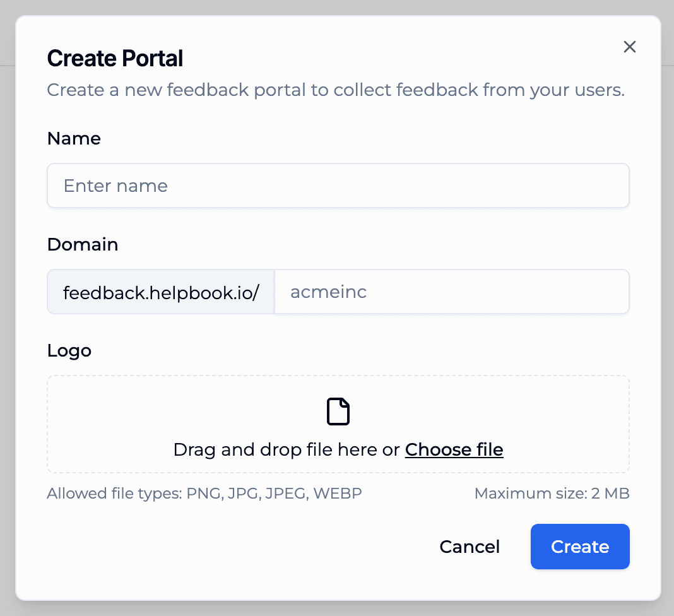Select the file page icon above drag-and-drop text

338,411
